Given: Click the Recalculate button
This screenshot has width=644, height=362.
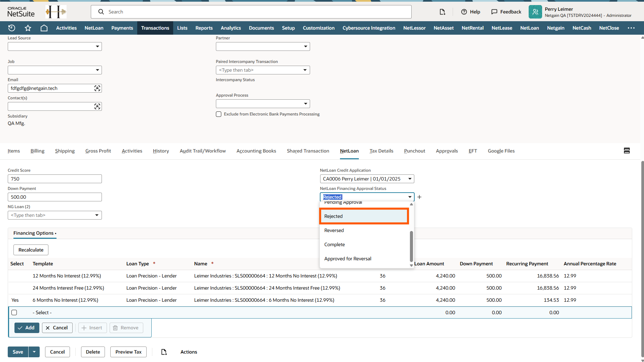Looking at the screenshot, I should (31, 250).
